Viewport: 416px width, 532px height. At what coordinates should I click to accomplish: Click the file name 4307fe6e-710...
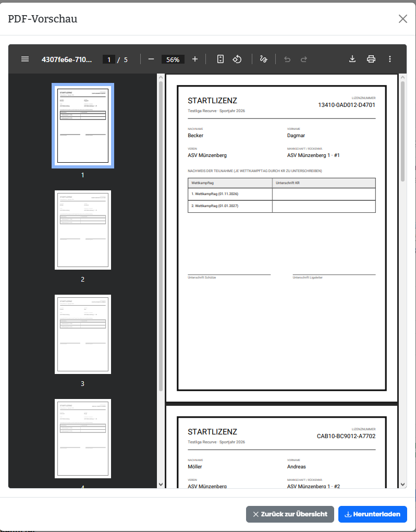point(66,59)
